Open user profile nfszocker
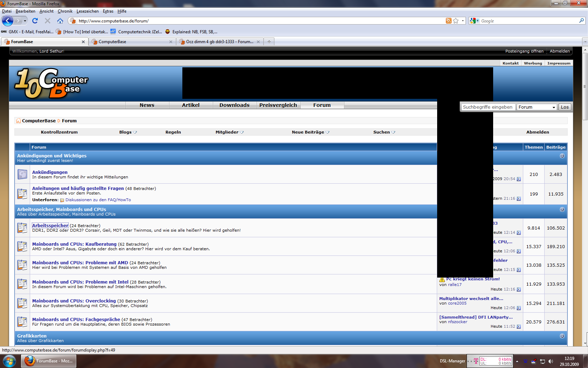 coord(457,322)
